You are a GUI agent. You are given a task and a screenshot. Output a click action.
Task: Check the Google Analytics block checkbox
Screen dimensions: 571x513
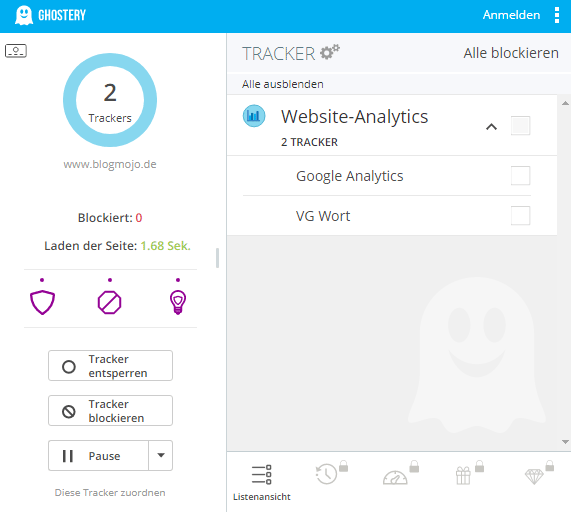[x=520, y=176]
